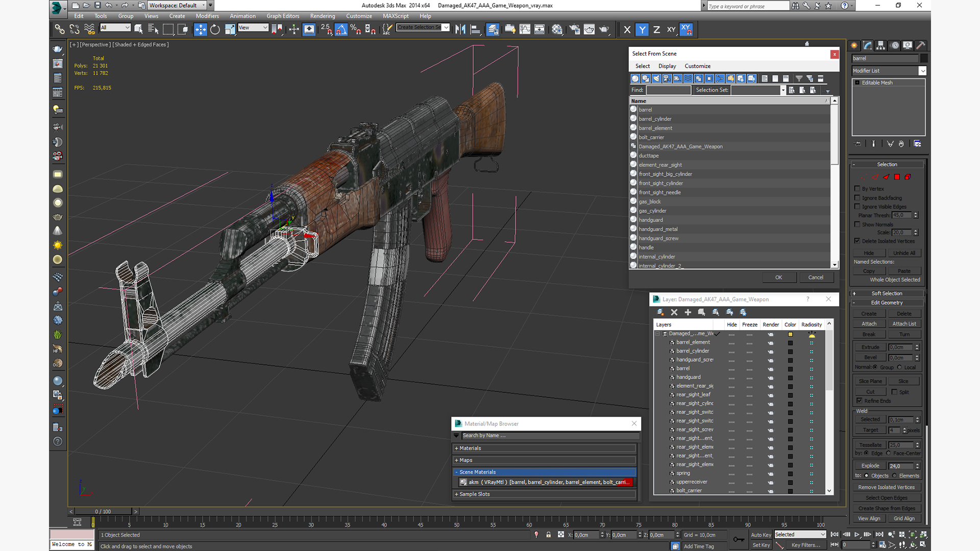Open the Utilities command panel tab

click(921, 45)
